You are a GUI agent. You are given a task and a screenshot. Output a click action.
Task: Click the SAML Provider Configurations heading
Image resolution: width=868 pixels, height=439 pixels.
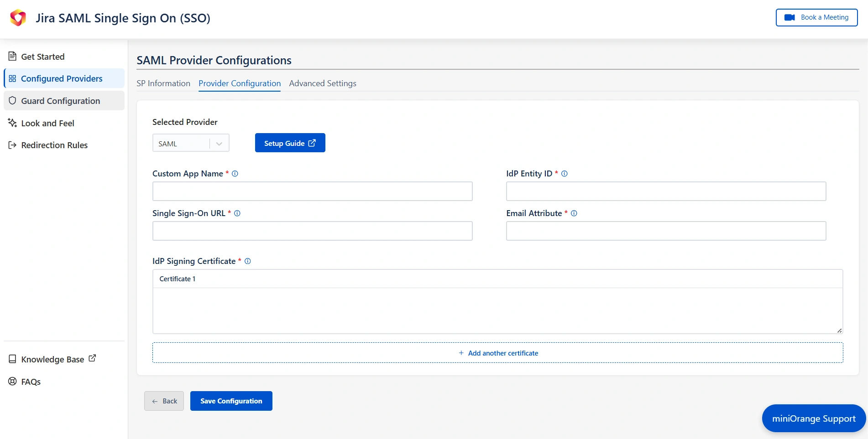coord(214,60)
